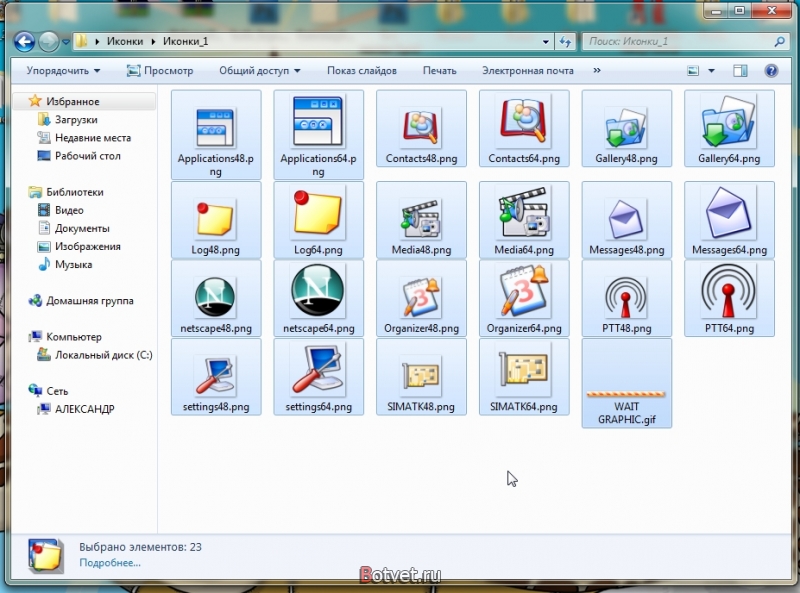Show hidden toolbar commands with » chevron
This screenshot has width=800, height=593.
tap(597, 70)
